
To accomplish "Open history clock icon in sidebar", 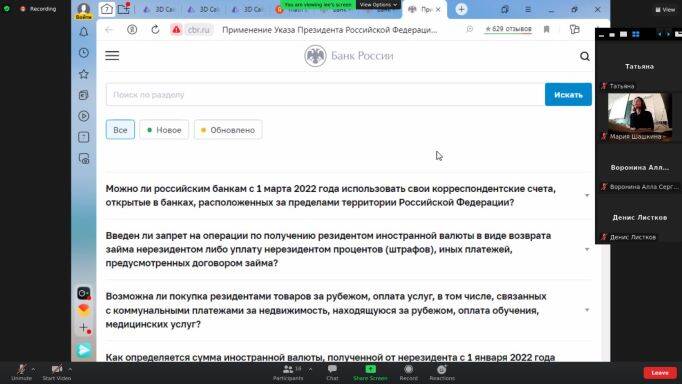I will 84,53.
